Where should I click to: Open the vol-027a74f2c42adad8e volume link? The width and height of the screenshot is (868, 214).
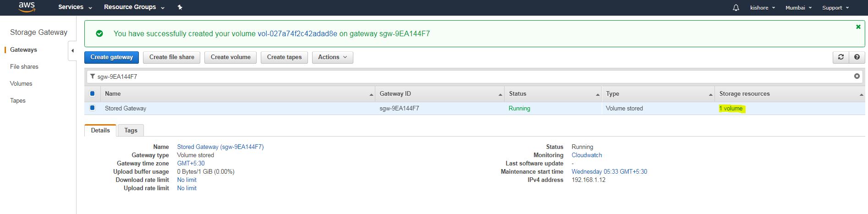297,33
